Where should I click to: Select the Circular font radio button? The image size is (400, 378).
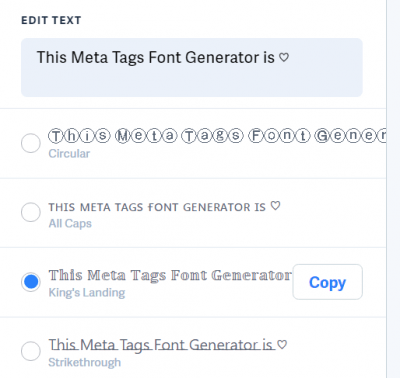31,143
